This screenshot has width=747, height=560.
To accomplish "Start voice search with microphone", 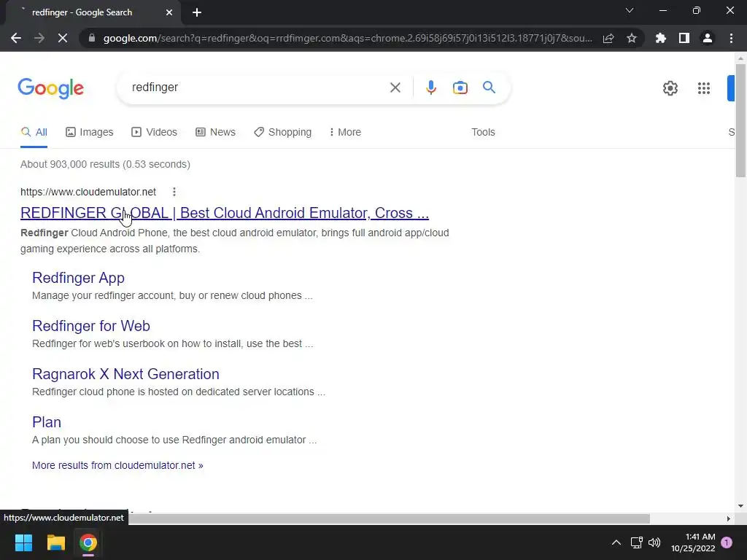I will click(430, 87).
